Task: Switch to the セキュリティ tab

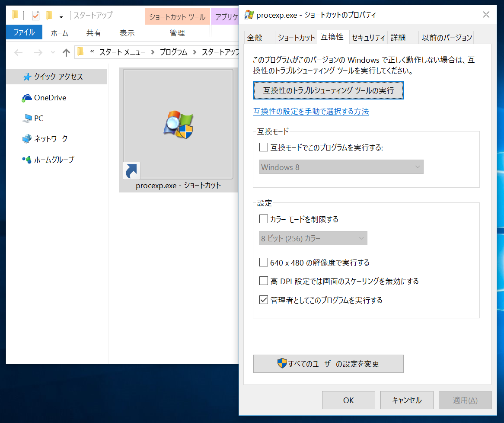Action: pos(368,38)
